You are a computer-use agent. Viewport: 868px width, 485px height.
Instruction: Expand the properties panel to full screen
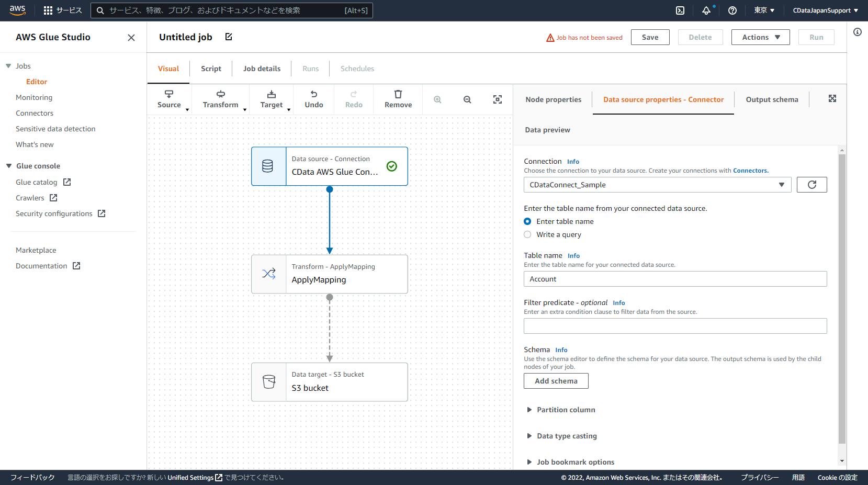click(x=832, y=98)
